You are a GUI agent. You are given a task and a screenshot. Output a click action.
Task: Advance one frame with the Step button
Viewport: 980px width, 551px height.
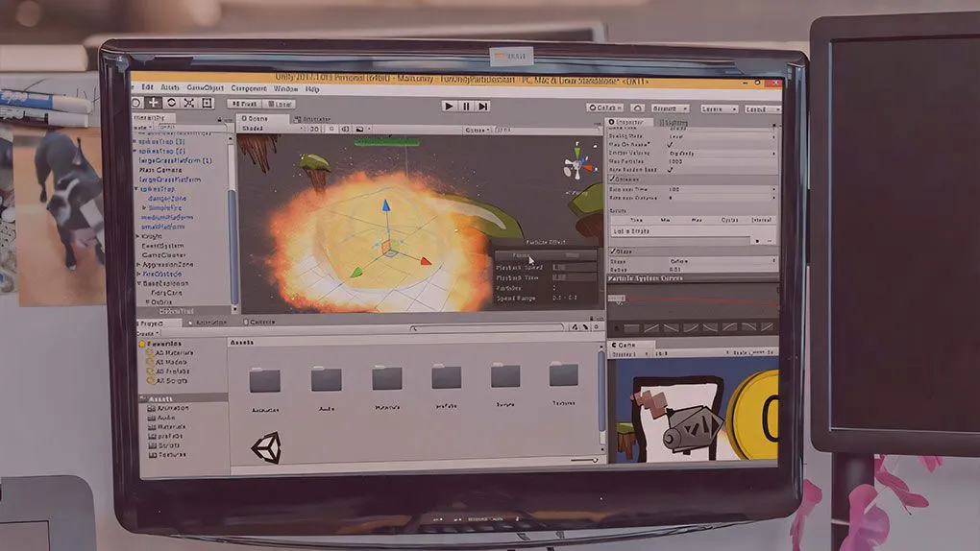click(x=482, y=107)
